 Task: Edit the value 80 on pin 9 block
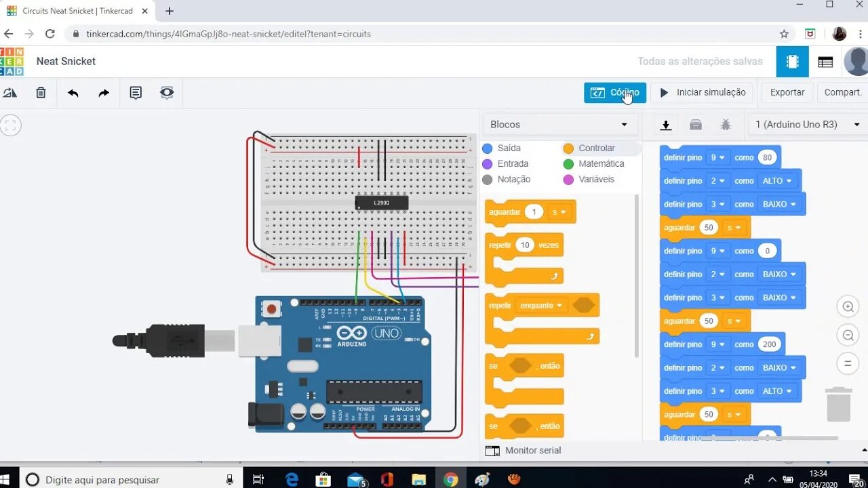click(767, 157)
